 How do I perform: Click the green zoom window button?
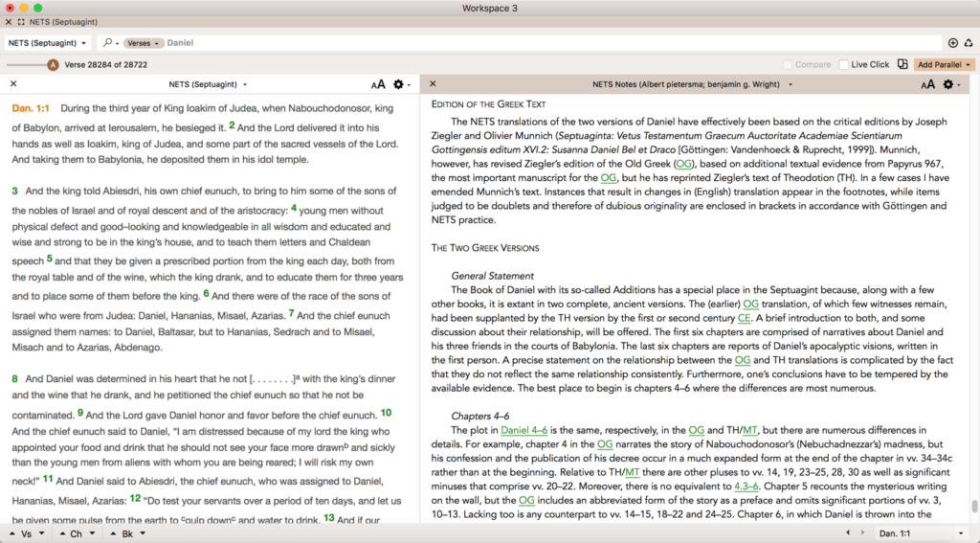click(x=37, y=8)
